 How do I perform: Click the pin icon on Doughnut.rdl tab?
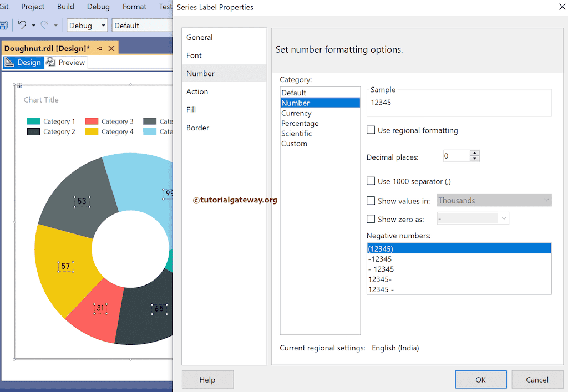point(100,49)
